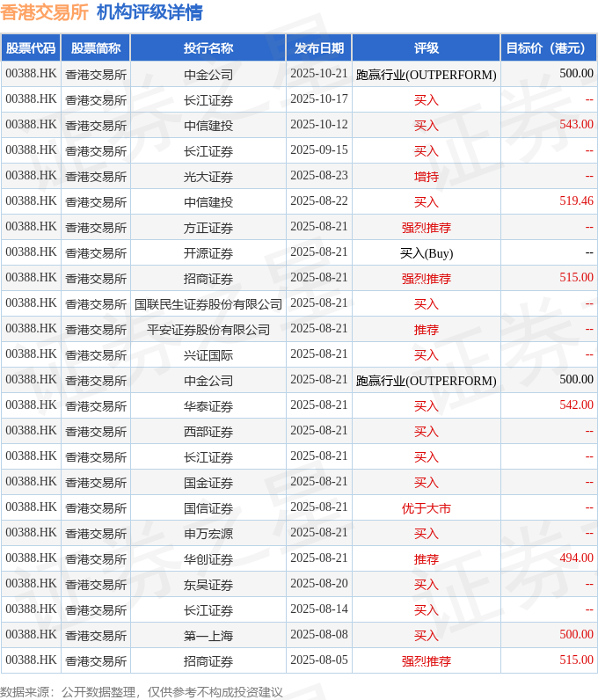
Task: Select the 519.46 target price cell
Action: (576, 201)
